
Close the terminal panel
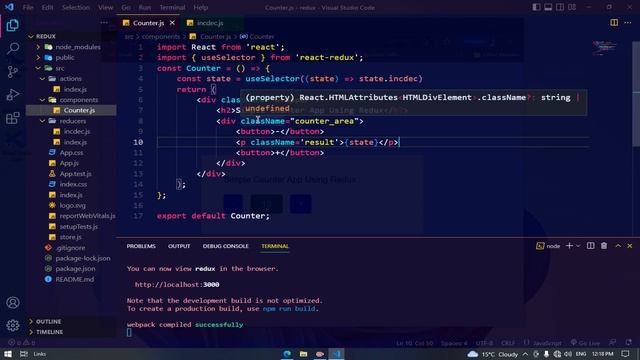tap(630, 246)
